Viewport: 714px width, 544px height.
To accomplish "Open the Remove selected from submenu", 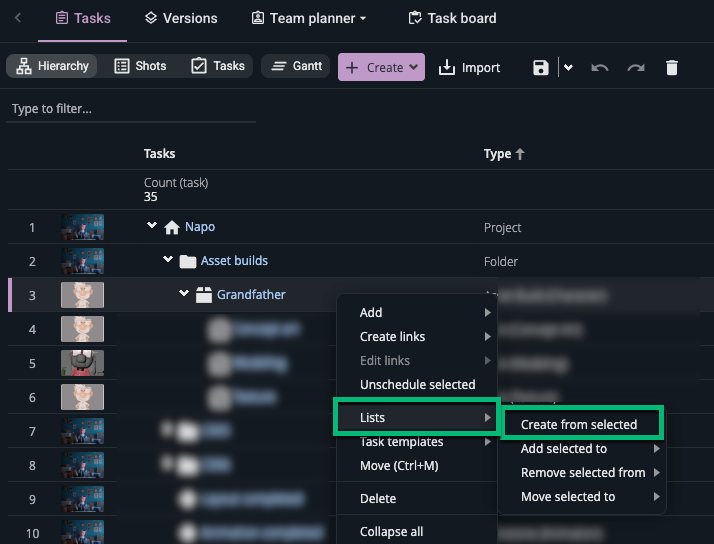I will click(x=581, y=473).
